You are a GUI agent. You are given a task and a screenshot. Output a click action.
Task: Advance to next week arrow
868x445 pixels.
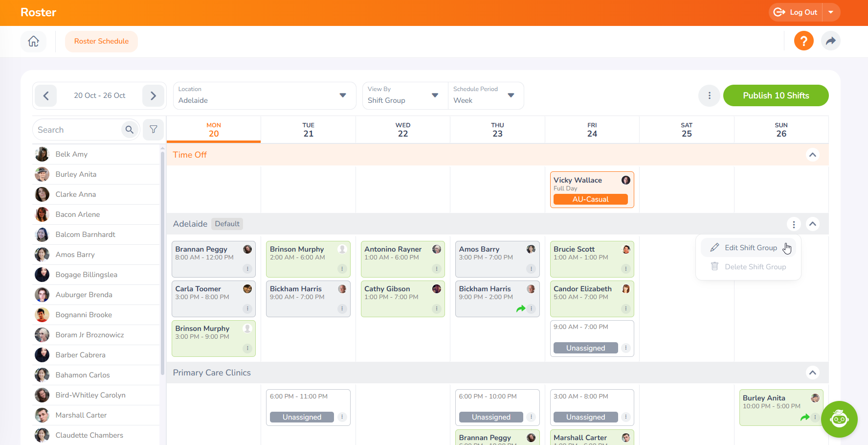tap(153, 96)
